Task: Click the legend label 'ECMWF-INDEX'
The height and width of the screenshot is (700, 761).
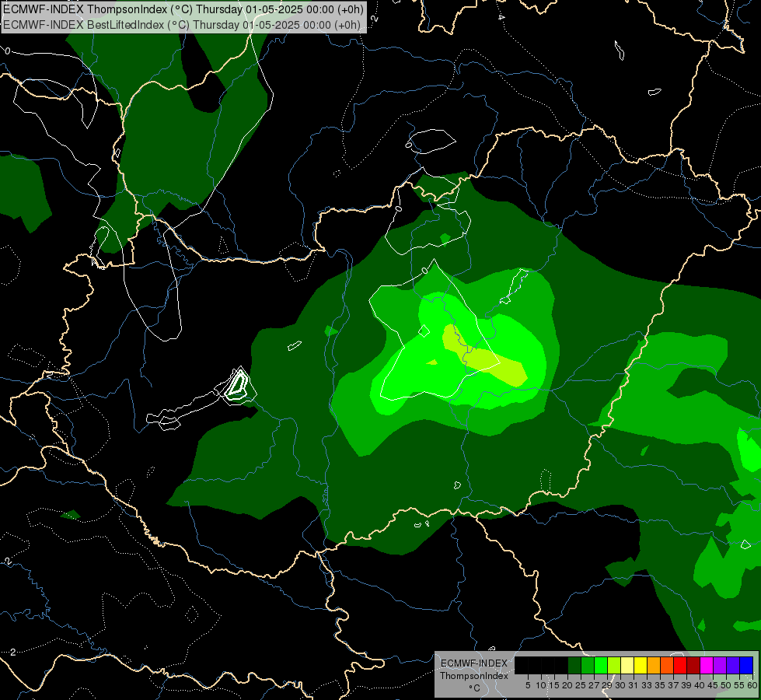Action: tap(473, 663)
